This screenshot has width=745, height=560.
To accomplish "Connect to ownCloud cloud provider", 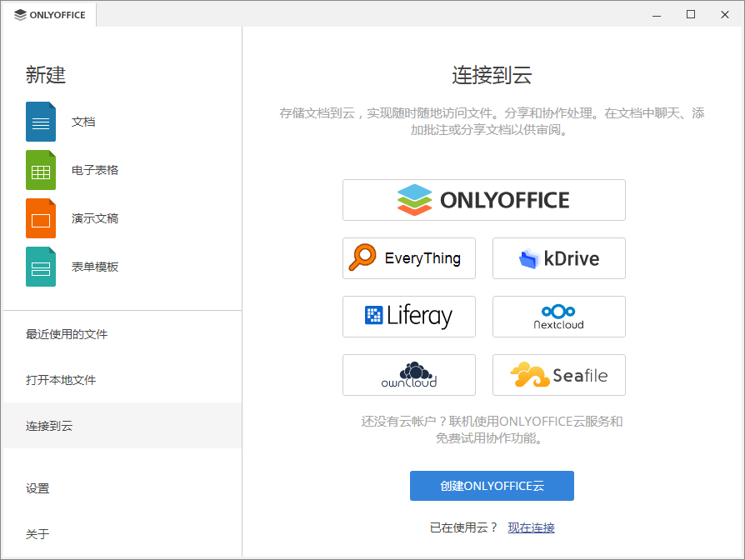I will point(409,375).
